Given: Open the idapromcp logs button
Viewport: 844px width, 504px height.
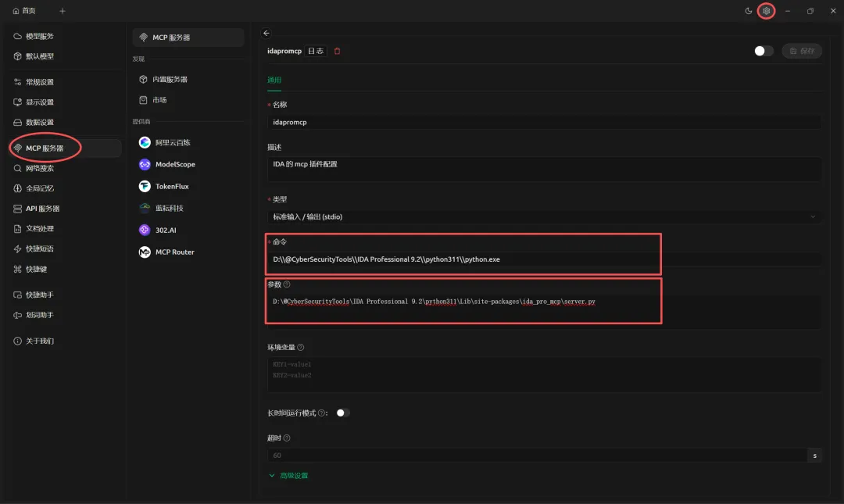Looking at the screenshot, I should coord(316,51).
